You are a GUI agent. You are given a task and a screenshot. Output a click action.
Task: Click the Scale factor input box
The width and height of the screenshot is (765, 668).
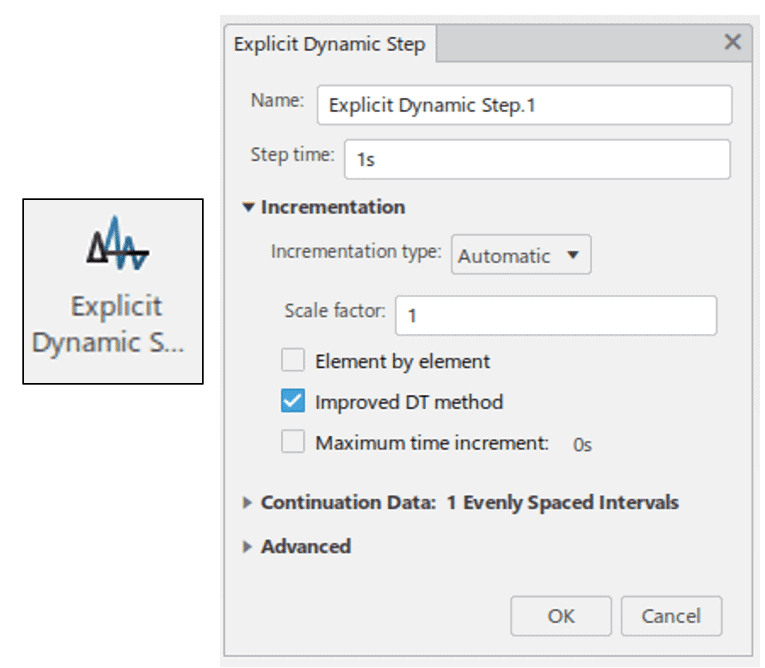556,315
